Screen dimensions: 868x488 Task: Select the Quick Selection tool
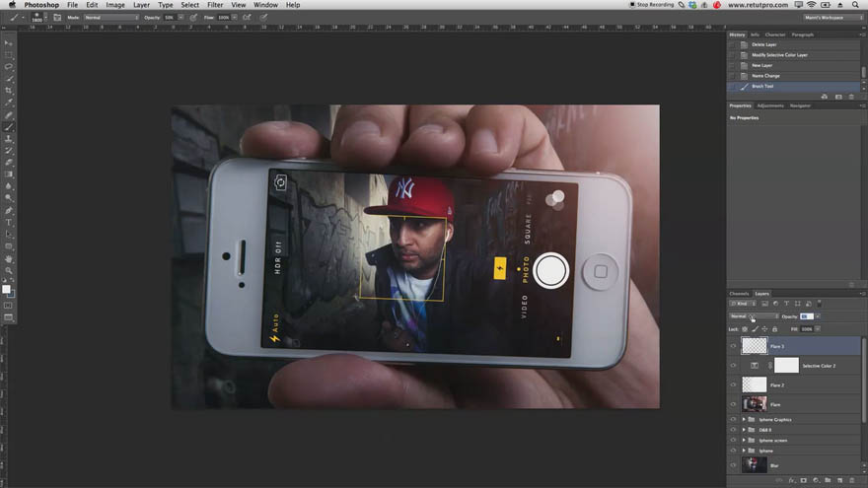(x=8, y=79)
